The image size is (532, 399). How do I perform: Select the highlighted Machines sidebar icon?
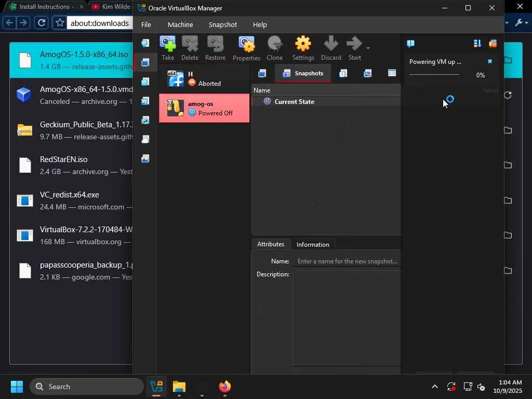tap(145, 62)
